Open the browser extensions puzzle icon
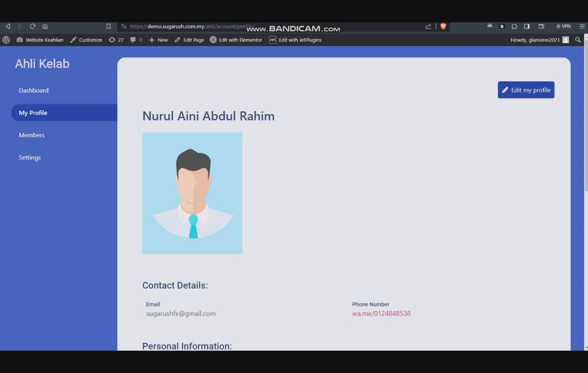This screenshot has width=588, height=373. click(514, 26)
